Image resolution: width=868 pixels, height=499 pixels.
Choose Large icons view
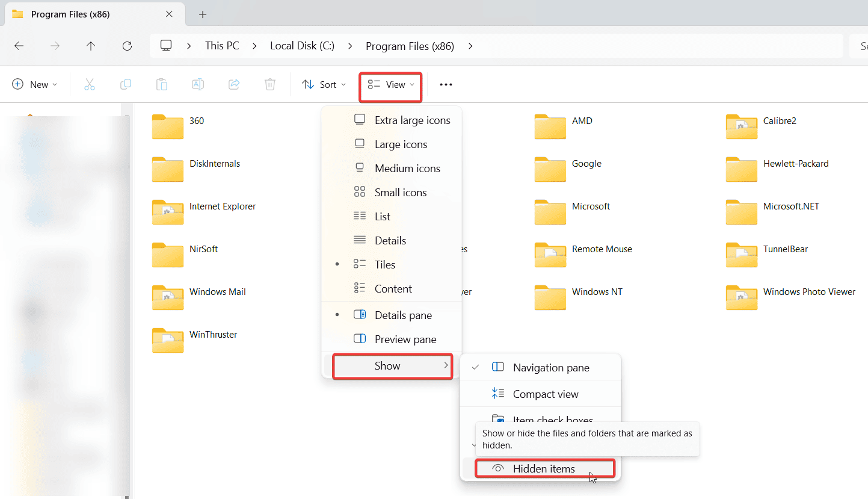[392, 144]
